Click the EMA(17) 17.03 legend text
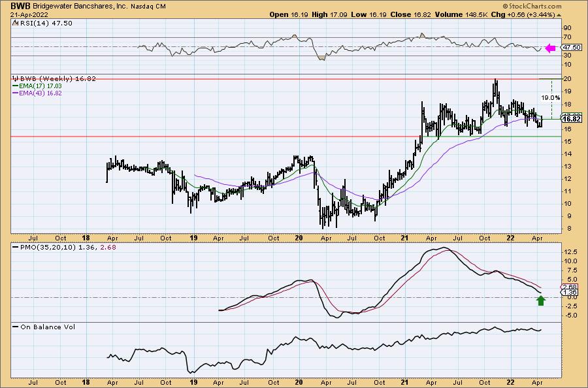The height and width of the screenshot is (388, 588). 41,86
